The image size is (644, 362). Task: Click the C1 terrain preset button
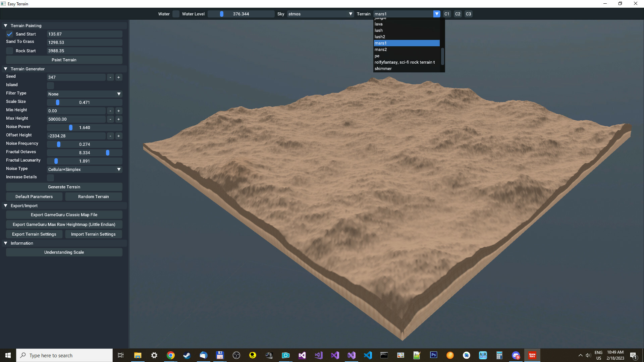(x=447, y=14)
